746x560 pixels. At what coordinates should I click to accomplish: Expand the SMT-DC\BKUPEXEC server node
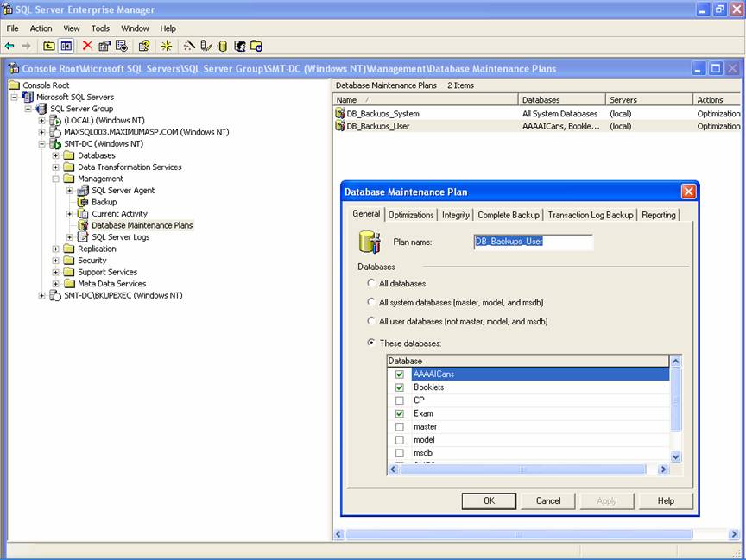(x=41, y=295)
